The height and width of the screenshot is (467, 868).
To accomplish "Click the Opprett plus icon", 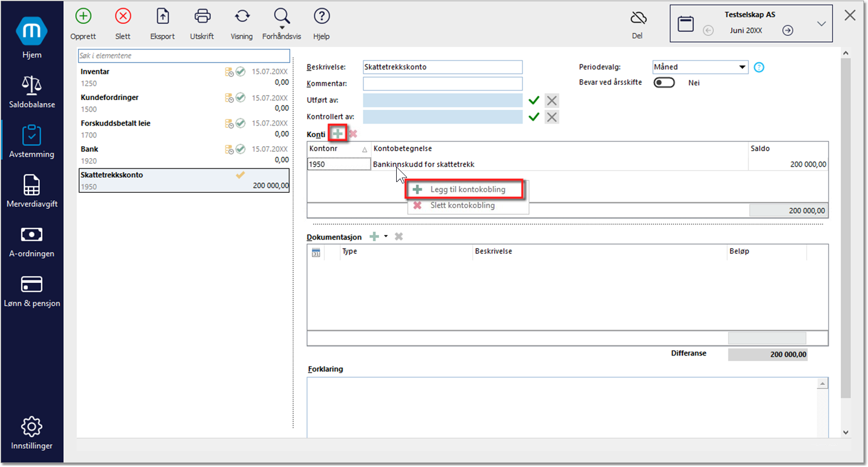I will [x=84, y=16].
